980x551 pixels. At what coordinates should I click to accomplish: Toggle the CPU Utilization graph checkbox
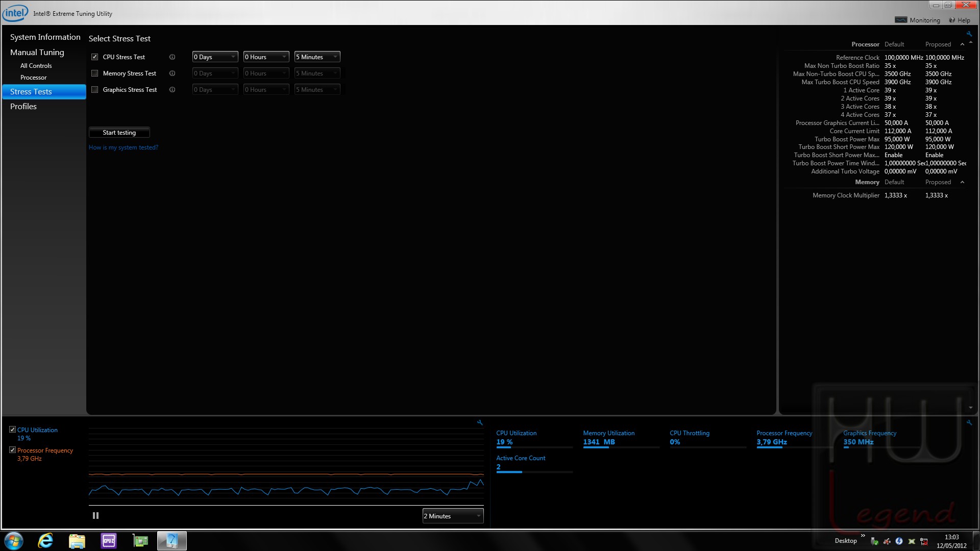pos(13,430)
